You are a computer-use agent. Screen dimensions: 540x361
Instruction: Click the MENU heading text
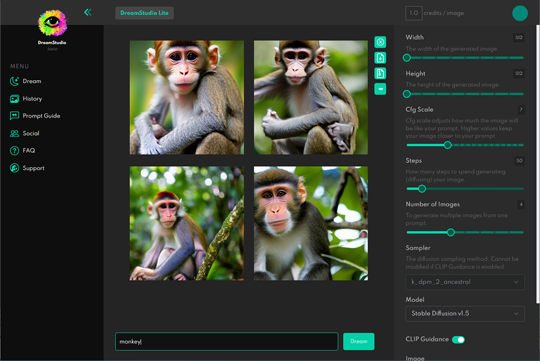pyautogui.click(x=20, y=66)
